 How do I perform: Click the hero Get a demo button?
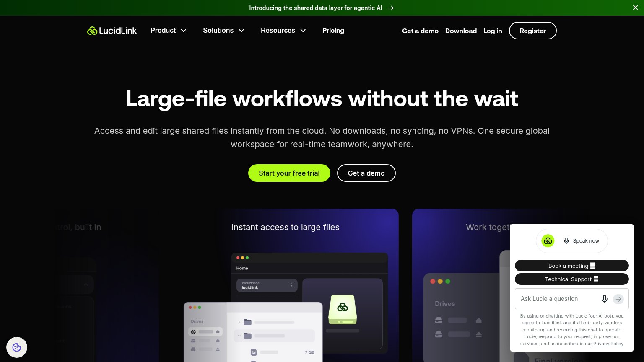click(x=366, y=173)
